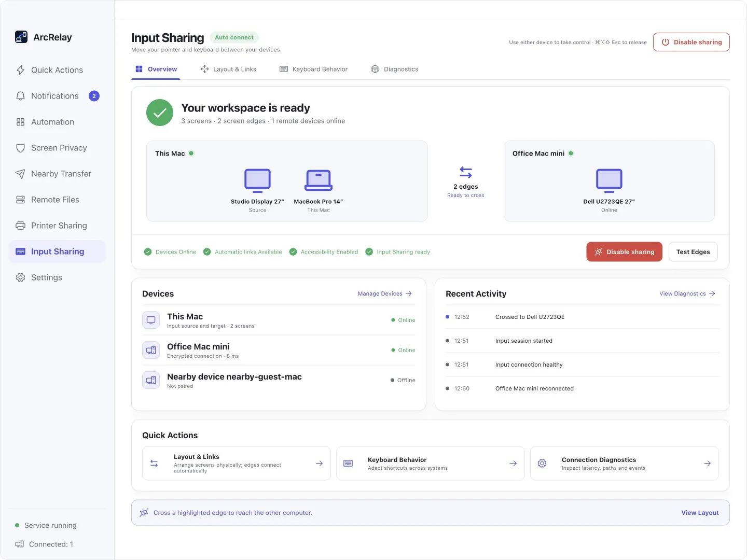Click Input Sharing ready status

click(x=398, y=252)
